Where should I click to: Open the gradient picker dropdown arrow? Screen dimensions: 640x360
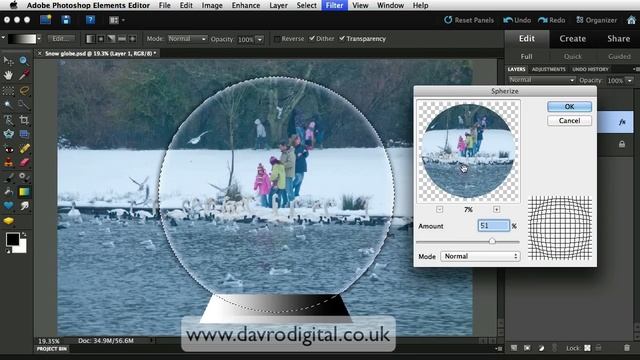pyautogui.click(x=39, y=39)
